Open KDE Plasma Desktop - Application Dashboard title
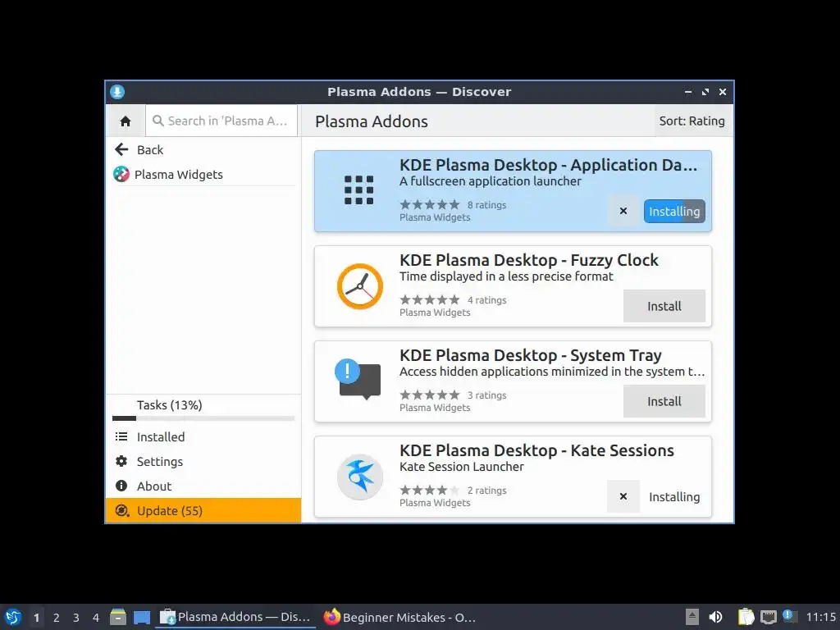Image resolution: width=840 pixels, height=630 pixels. 549,164
